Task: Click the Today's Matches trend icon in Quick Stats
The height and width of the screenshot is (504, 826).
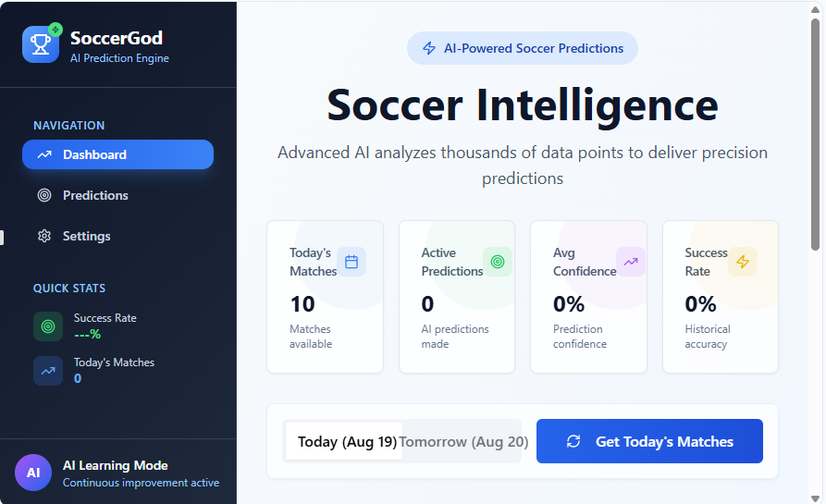Action: click(48, 371)
